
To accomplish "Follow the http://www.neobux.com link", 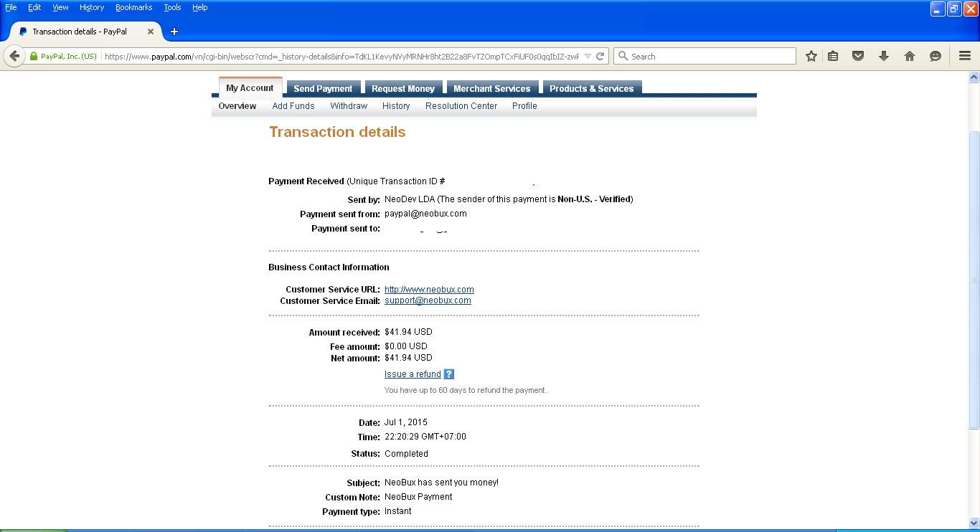I will point(429,290).
